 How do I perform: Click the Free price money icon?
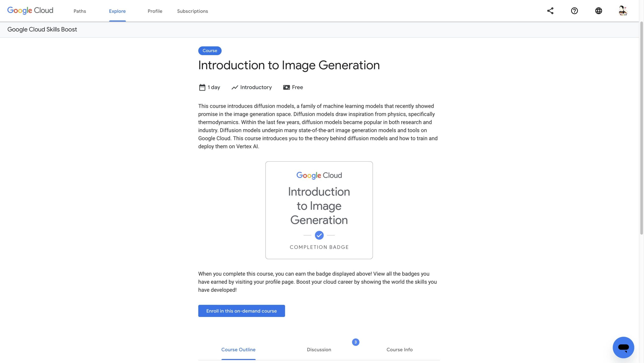pos(286,87)
